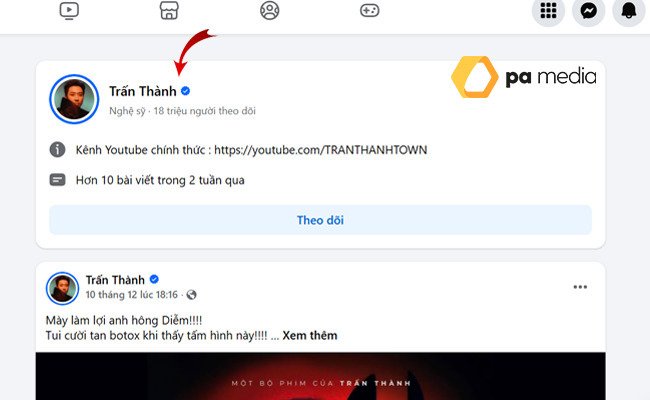This screenshot has height=400, width=650.
Task: Open the grid menu icon
Action: pos(548,10)
